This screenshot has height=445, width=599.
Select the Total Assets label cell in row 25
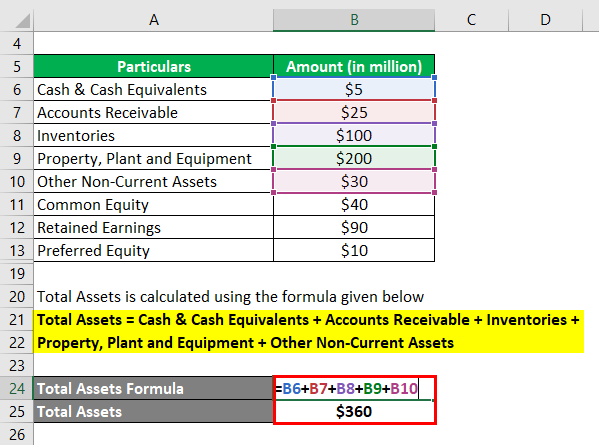pyautogui.click(x=154, y=411)
